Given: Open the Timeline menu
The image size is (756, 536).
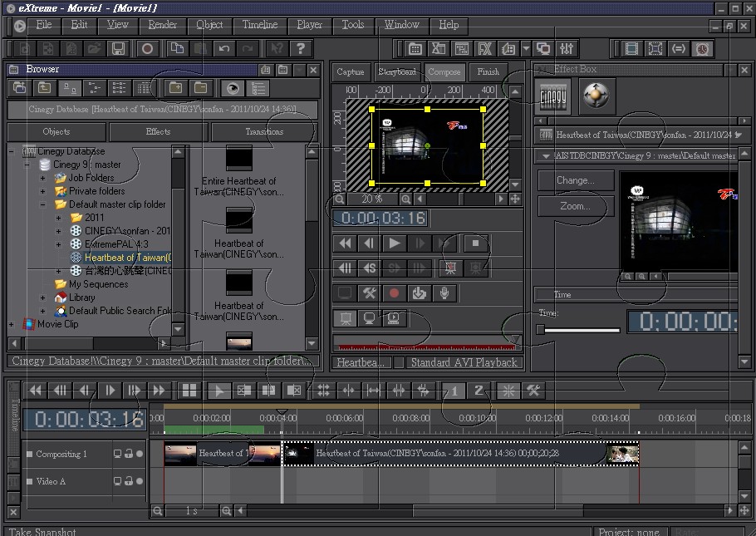Looking at the screenshot, I should (260, 25).
